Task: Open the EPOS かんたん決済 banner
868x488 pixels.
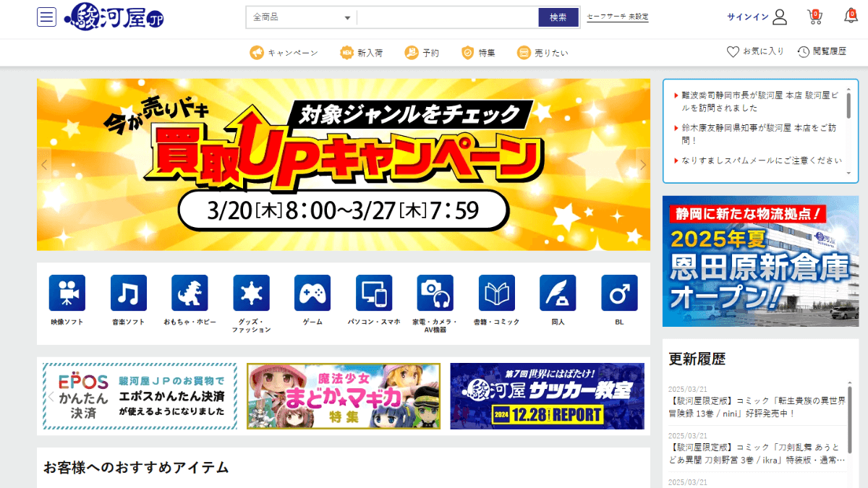Action: pyautogui.click(x=140, y=396)
